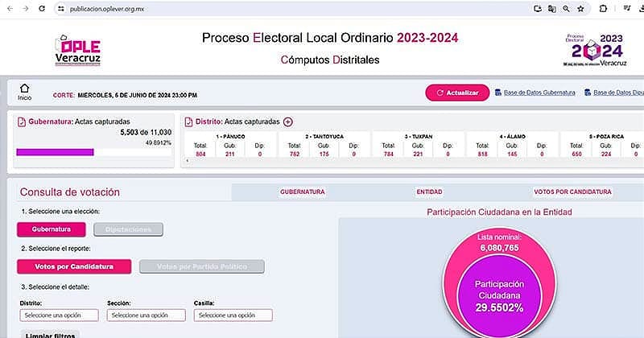Open browser extensions puzzle icon

[x=602, y=8]
